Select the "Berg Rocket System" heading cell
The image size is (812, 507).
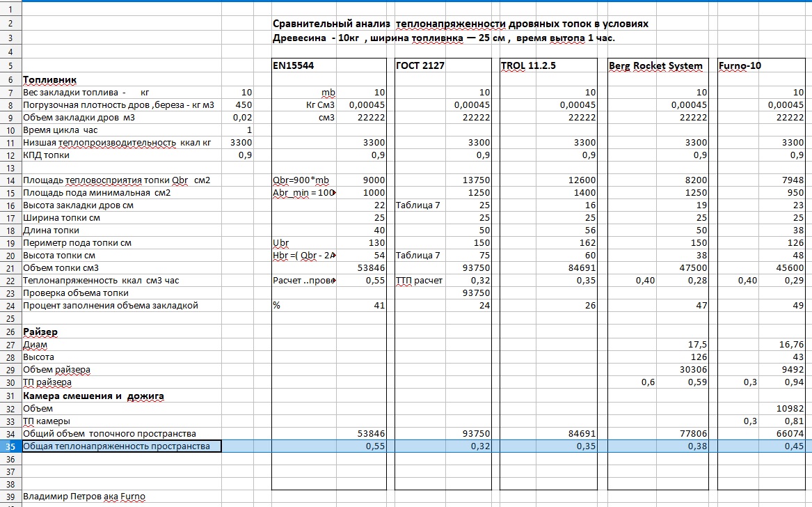655,66
